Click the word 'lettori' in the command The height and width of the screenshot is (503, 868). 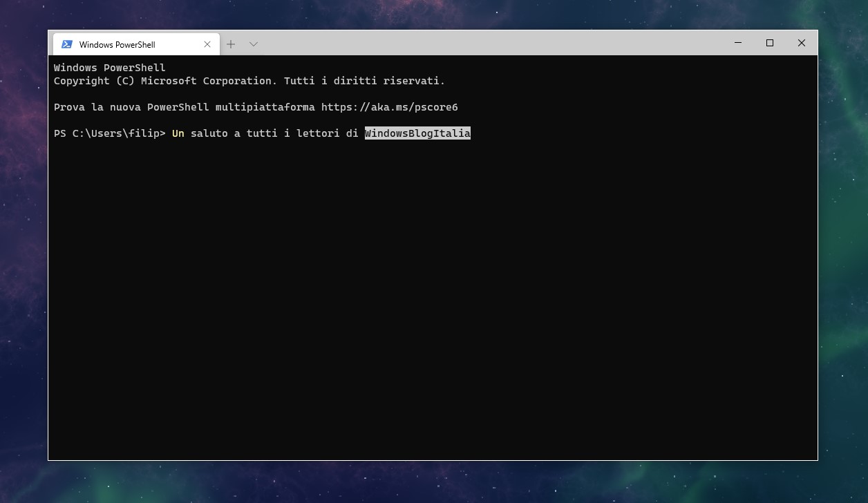pyautogui.click(x=318, y=133)
